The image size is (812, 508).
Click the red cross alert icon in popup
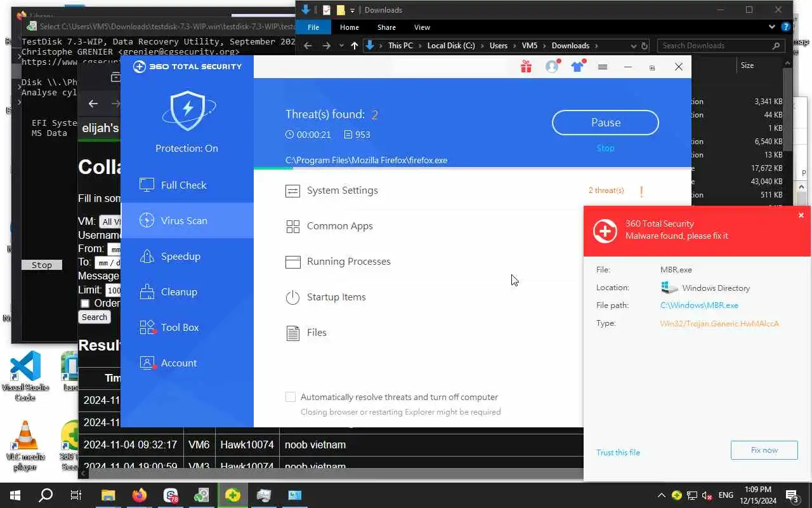(605, 231)
